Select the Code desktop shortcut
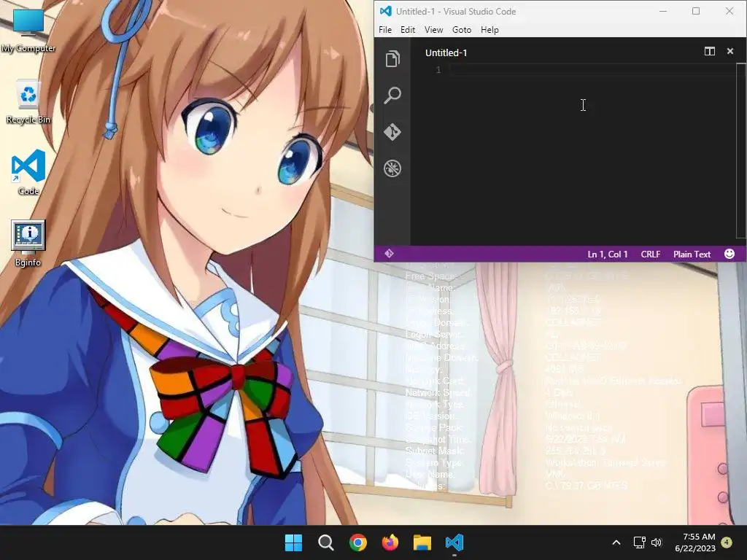Screen dimensions: 747x560 click(28, 172)
